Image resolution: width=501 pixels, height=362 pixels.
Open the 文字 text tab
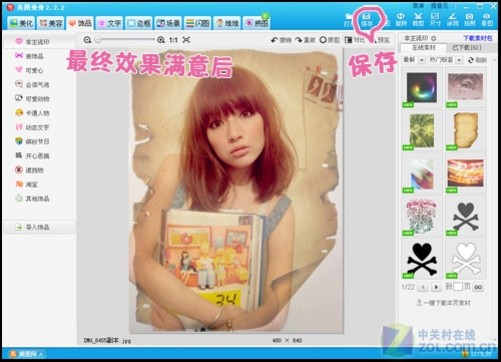click(x=110, y=23)
